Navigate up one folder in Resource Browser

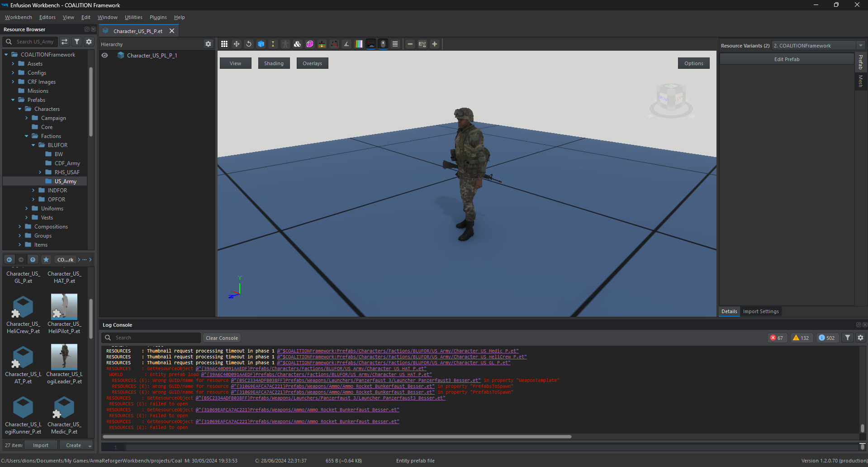[x=33, y=260]
